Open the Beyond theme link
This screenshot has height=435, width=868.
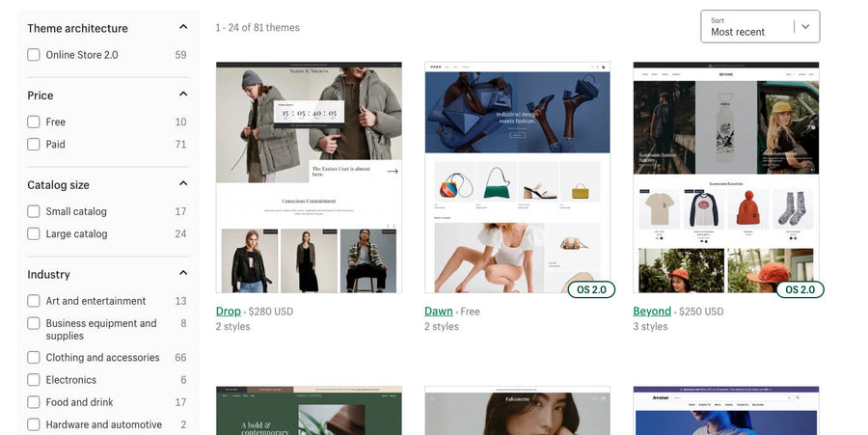click(x=652, y=311)
